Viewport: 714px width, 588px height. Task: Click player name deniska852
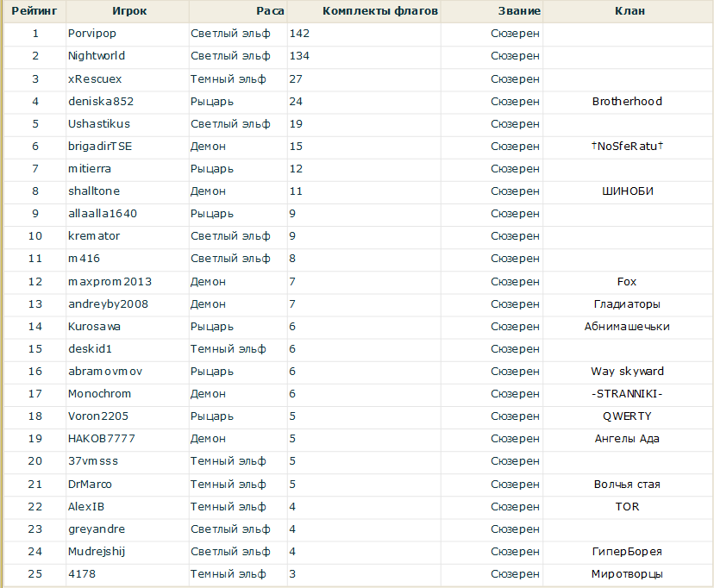pos(101,102)
